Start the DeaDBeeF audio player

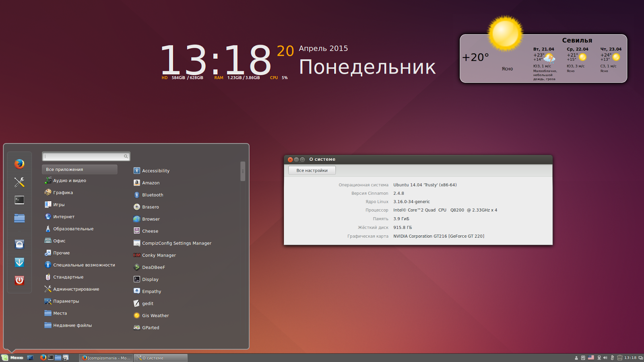(149, 267)
